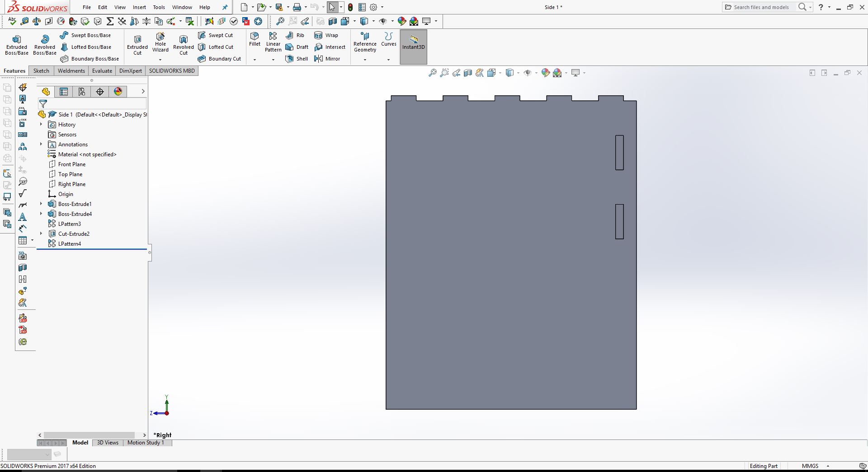Switch to the 3D Views tab
Screen dimensions: 868x472
(x=108, y=443)
